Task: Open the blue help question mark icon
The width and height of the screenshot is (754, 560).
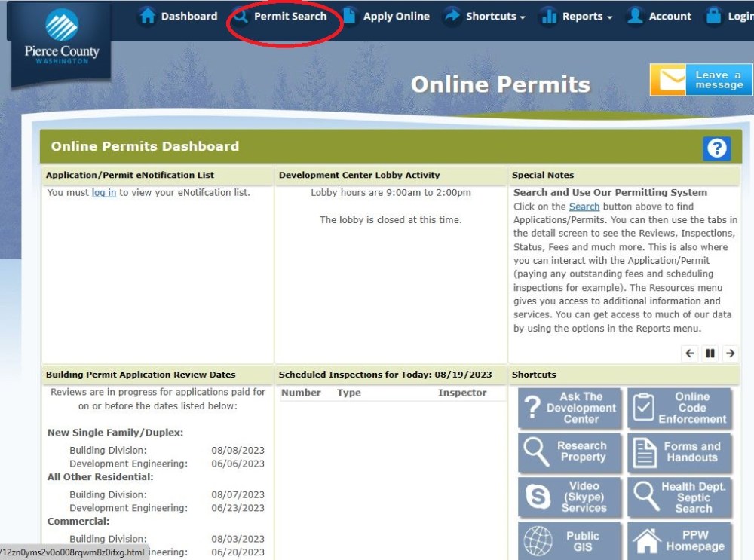Action: tap(716, 148)
